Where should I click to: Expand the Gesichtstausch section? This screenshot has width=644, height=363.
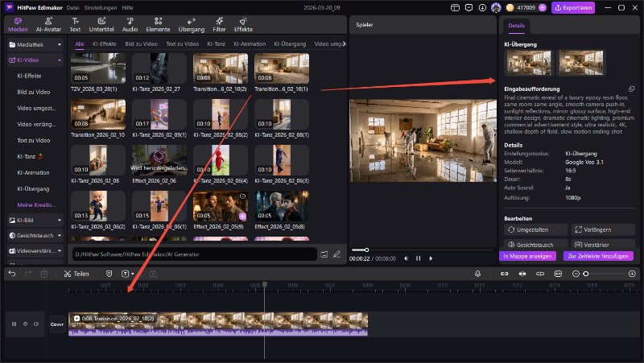point(60,235)
